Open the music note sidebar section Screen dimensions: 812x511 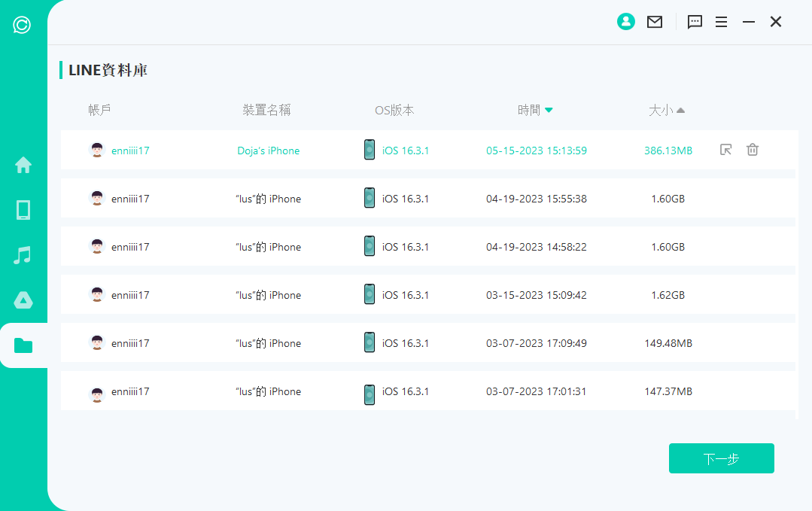click(x=23, y=255)
